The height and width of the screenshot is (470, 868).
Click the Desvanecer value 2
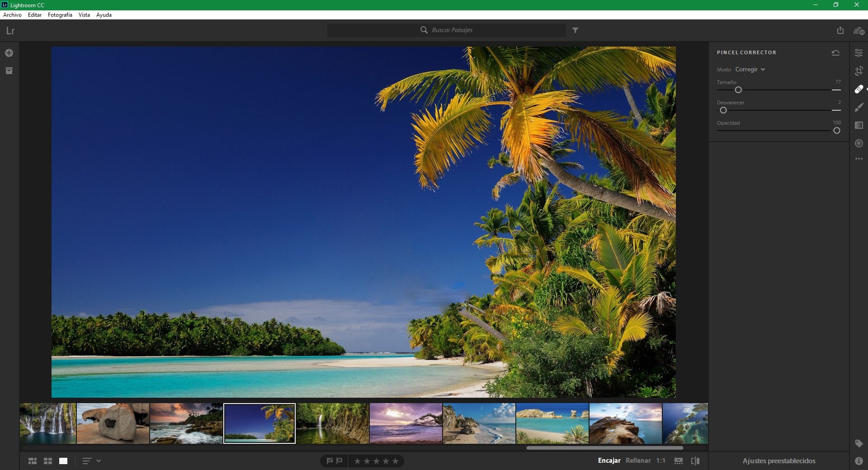point(839,102)
